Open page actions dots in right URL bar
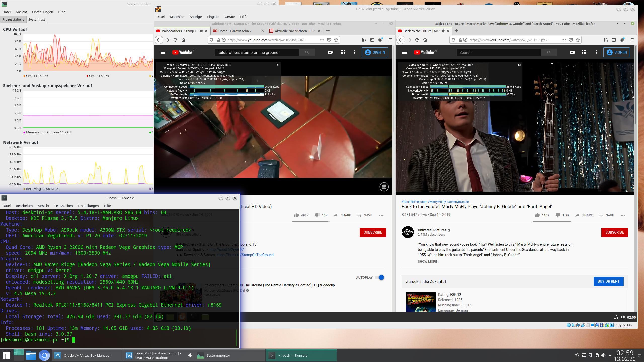This screenshot has height=362, width=644. 563,40
